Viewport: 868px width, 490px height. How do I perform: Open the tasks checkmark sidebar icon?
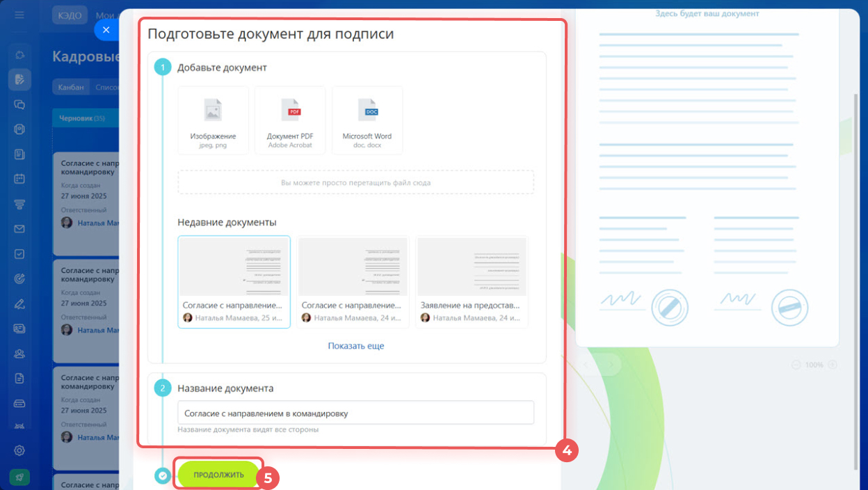pos(19,254)
